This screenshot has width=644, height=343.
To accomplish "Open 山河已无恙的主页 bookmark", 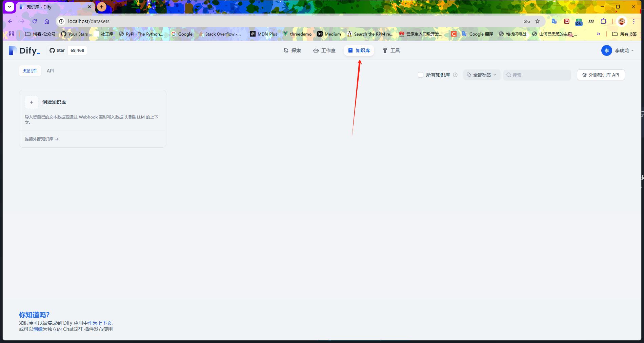I will [x=555, y=34].
